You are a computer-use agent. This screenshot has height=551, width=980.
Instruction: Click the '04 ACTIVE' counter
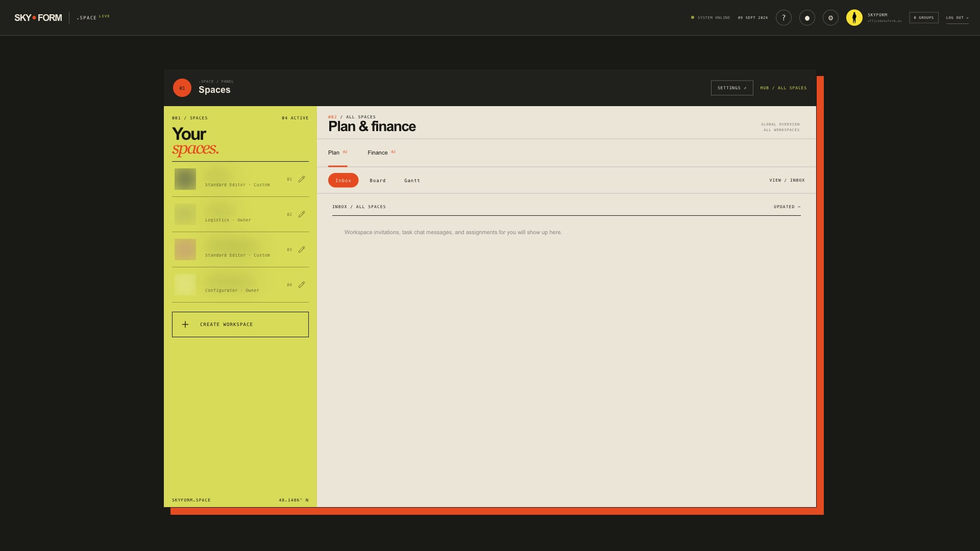(295, 118)
